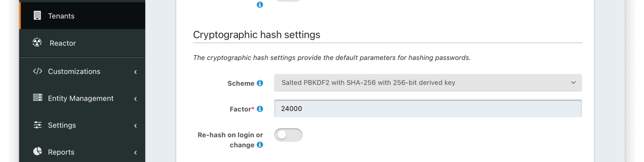Click info icon next to Scheme
The height and width of the screenshot is (162, 644).
click(x=260, y=83)
